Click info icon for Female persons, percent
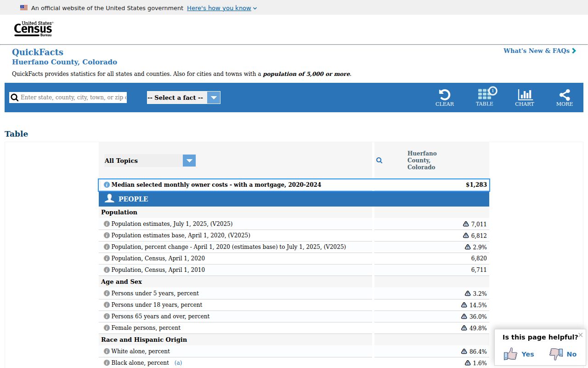588x368 pixels. pos(107,328)
